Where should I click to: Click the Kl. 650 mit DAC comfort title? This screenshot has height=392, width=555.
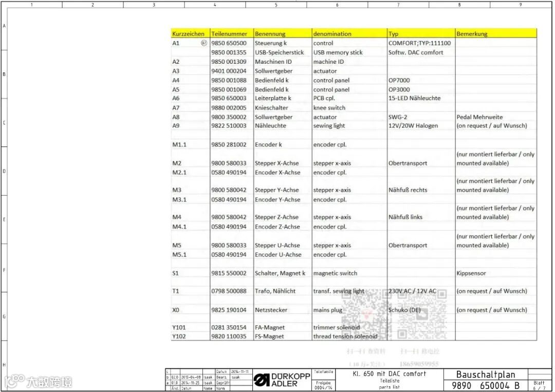click(x=390, y=374)
